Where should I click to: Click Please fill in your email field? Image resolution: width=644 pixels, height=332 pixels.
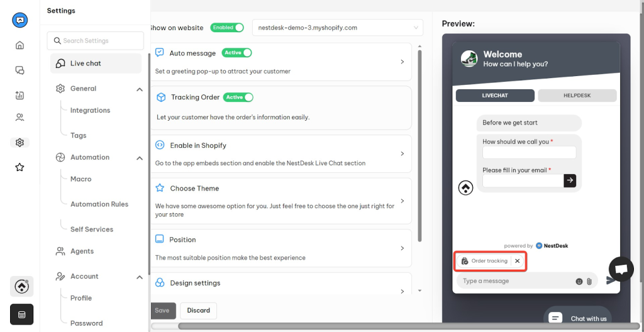[523, 180]
